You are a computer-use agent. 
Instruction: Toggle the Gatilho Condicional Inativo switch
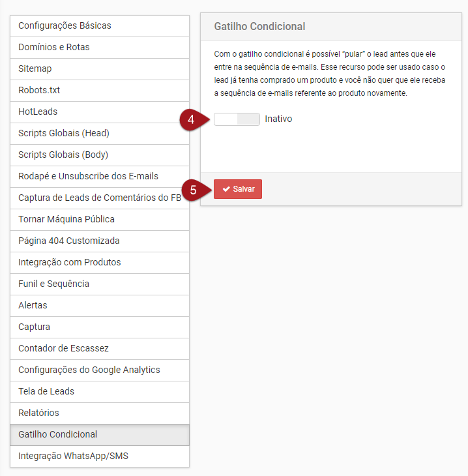coord(237,119)
